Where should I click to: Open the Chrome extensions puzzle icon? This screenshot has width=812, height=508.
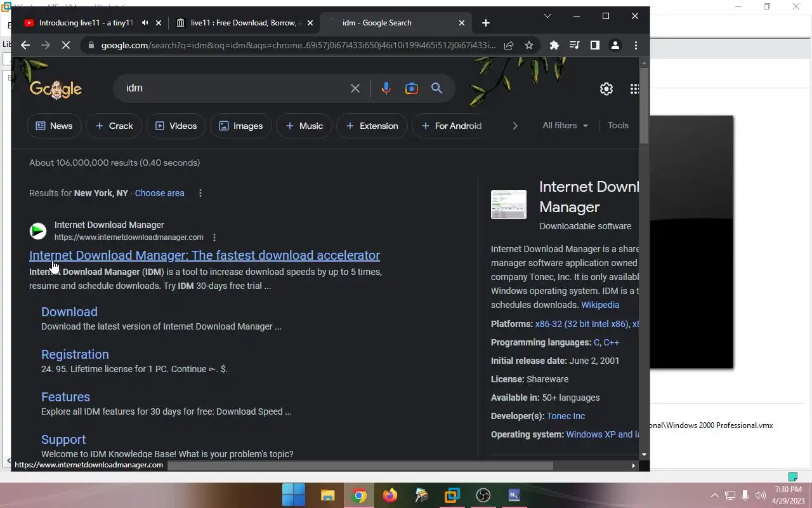click(554, 45)
